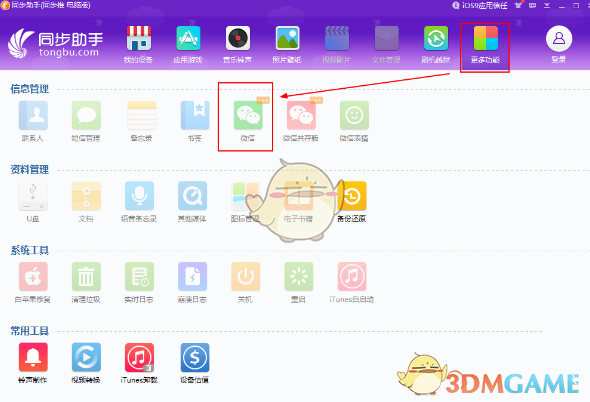Select 文件管理 file manager tab
Viewport: 590px width, 402px height.
[x=386, y=38]
